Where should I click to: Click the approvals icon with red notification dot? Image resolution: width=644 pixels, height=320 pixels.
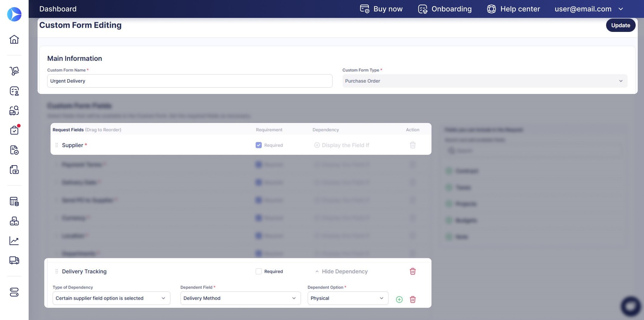point(14,130)
